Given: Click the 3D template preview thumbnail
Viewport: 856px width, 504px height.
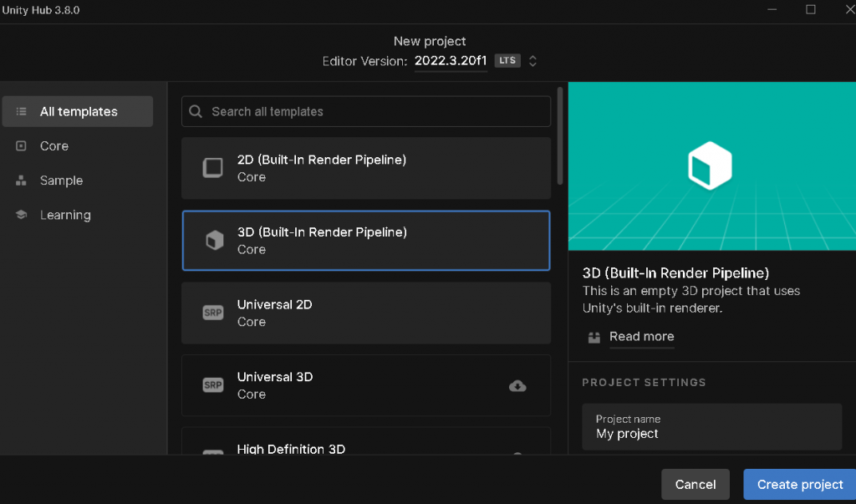Looking at the screenshot, I should (x=712, y=166).
